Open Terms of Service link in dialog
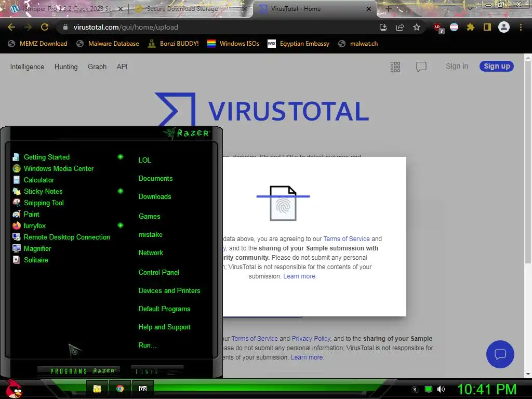The width and height of the screenshot is (532, 399). pyautogui.click(x=347, y=239)
